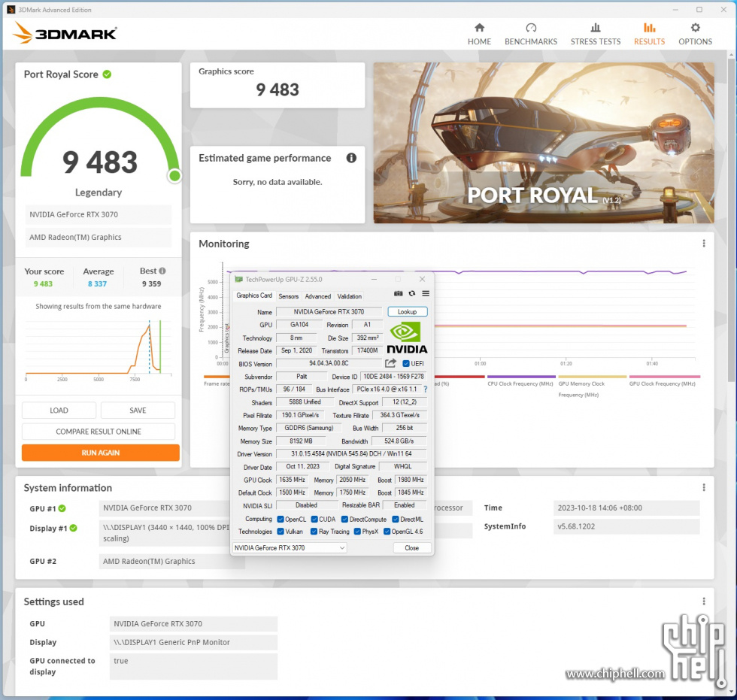
Task: Toggle the OpenCL checkbox
Action: 280,519
